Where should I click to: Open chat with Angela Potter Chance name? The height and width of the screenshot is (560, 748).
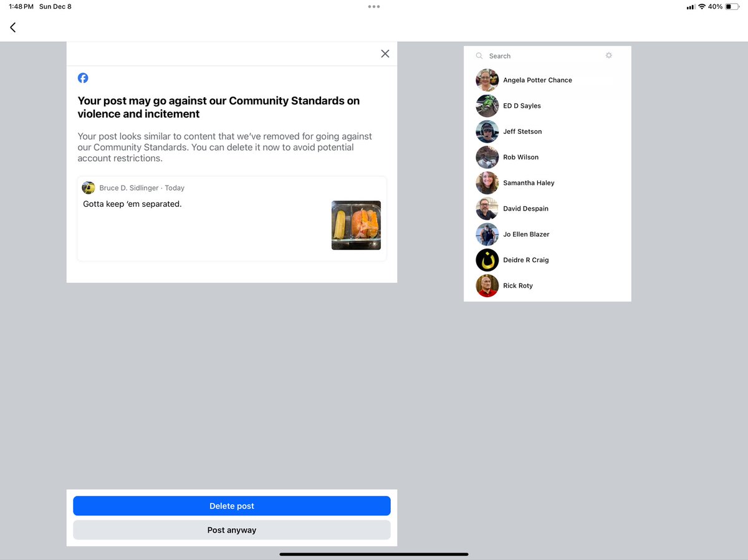(537, 80)
